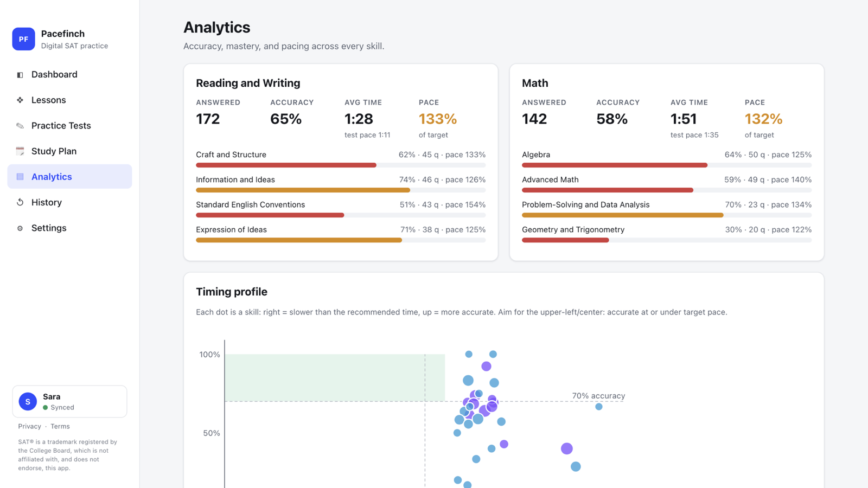Click the test pace 1:11 text
The width and height of the screenshot is (868, 488).
tap(367, 135)
